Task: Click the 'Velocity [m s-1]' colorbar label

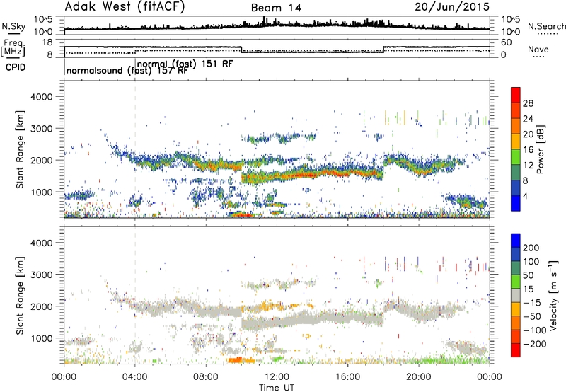Action: (553, 295)
